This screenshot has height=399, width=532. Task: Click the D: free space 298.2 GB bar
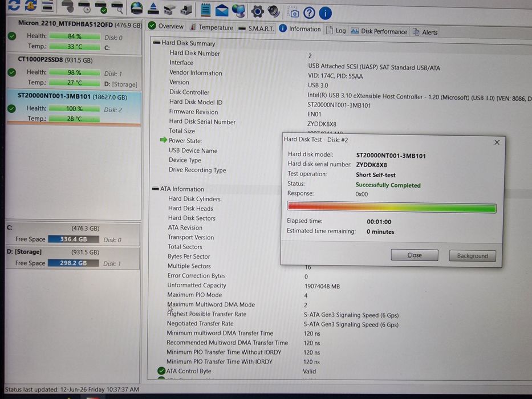pyautogui.click(x=73, y=263)
